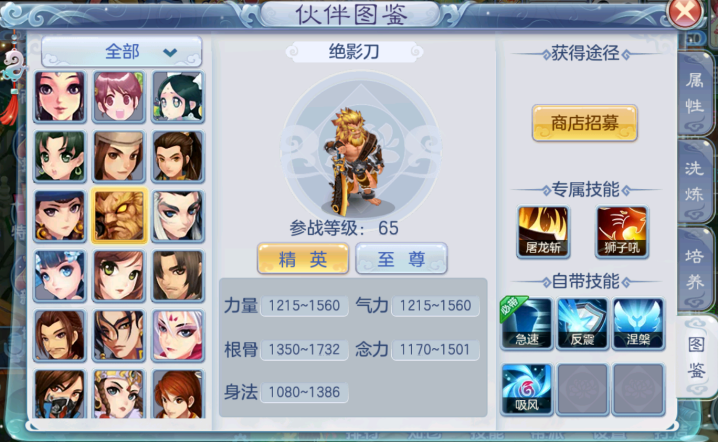Switch to the 属性 side tab

click(x=695, y=94)
